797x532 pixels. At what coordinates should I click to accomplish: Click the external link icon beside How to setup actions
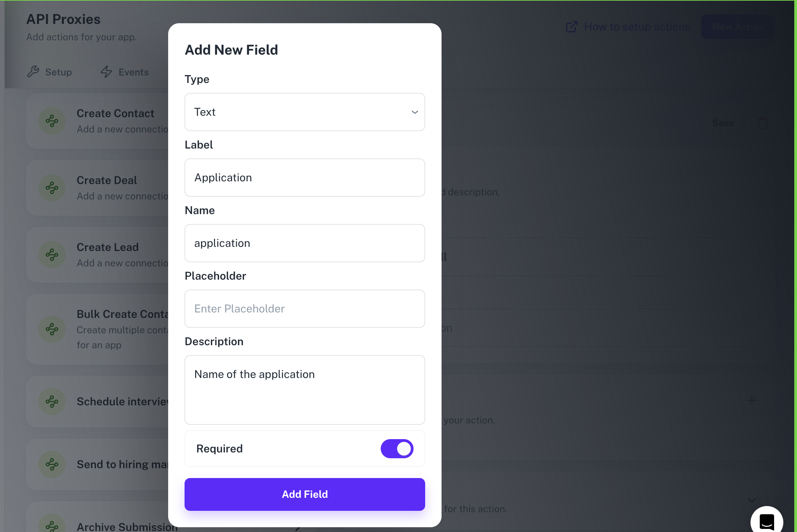(x=571, y=26)
